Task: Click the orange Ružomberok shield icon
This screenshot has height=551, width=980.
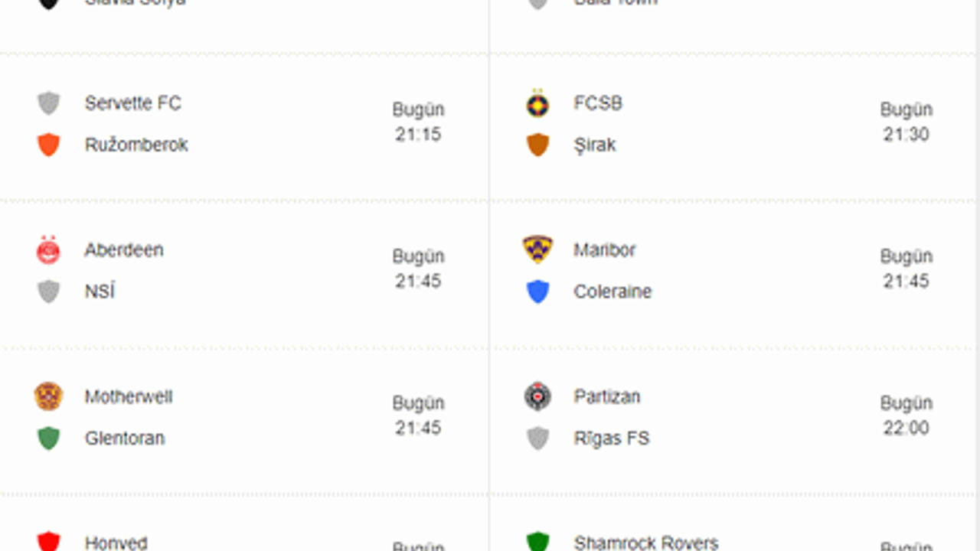Action: click(48, 145)
